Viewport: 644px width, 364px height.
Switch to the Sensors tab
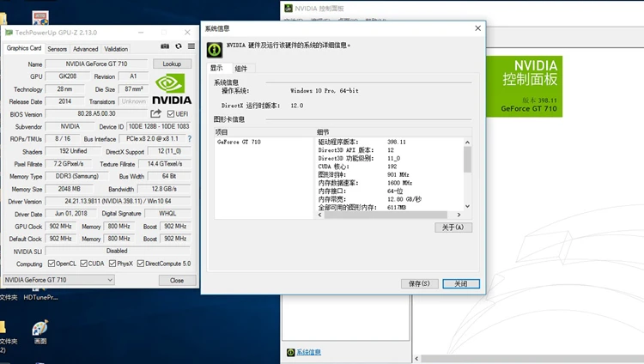[57, 49]
